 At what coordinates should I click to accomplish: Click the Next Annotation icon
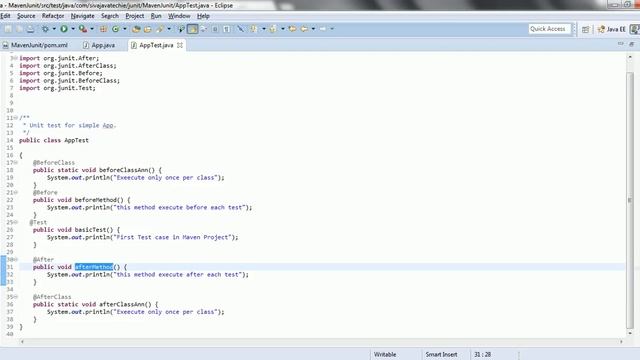point(253,29)
